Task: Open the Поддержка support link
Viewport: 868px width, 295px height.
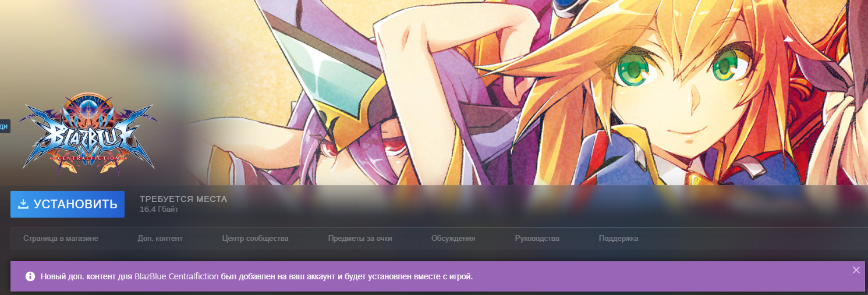Action: tap(618, 239)
